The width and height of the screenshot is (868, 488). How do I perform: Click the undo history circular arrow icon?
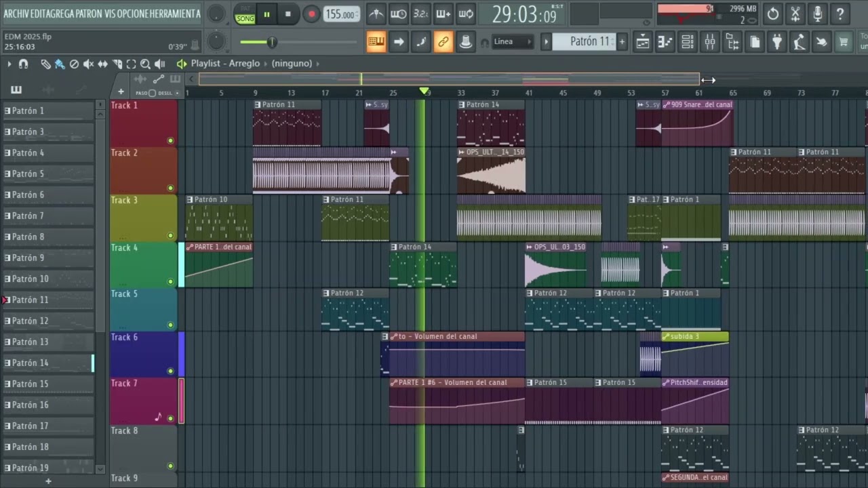point(773,14)
